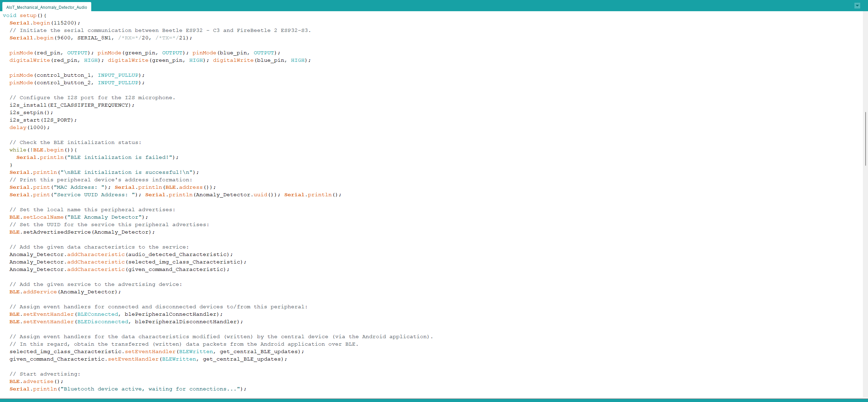The image size is (868, 402).
Task: Click 'Set the UUID for the service' comment
Action: click(109, 224)
